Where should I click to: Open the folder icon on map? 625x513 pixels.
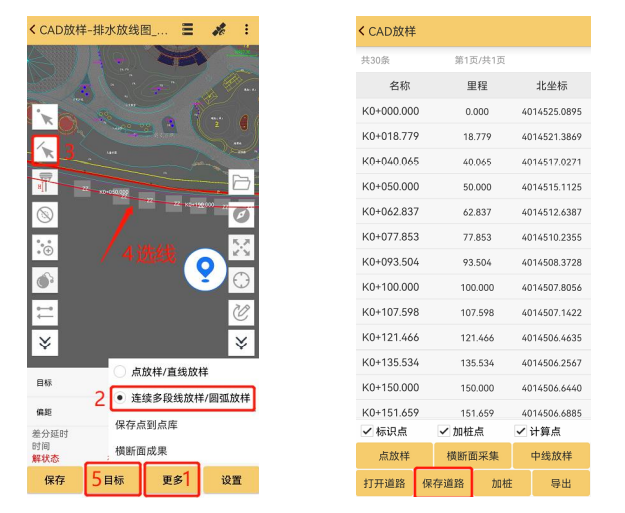click(241, 182)
